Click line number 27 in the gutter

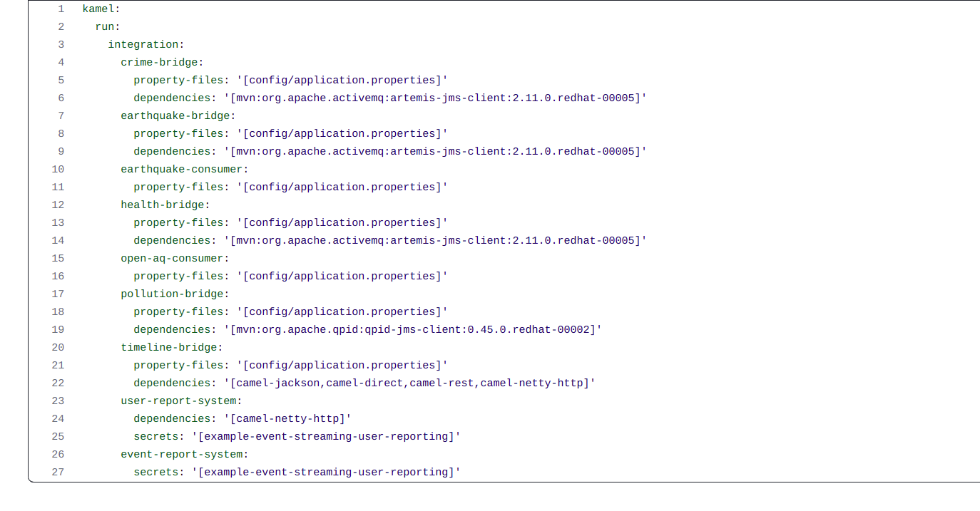click(58, 472)
